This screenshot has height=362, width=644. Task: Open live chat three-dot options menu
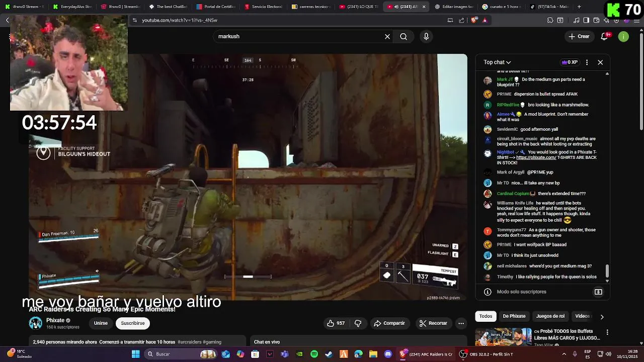tap(587, 62)
